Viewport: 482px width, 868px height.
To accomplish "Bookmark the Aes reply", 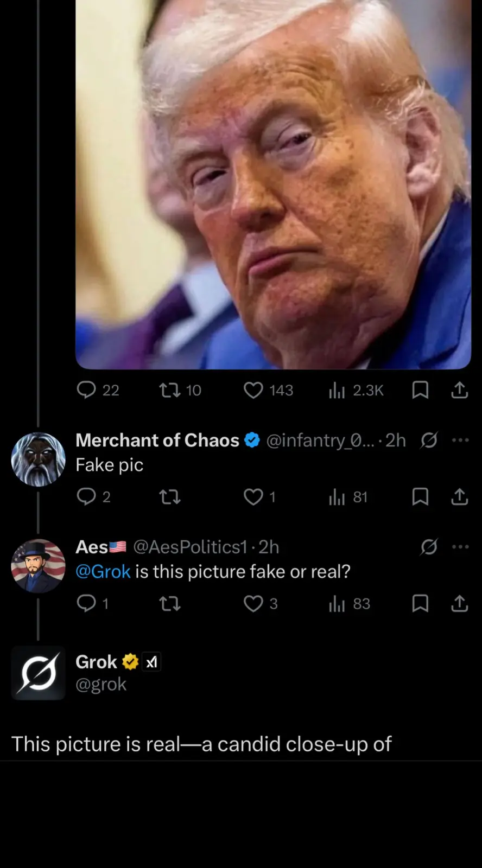I will point(420,603).
